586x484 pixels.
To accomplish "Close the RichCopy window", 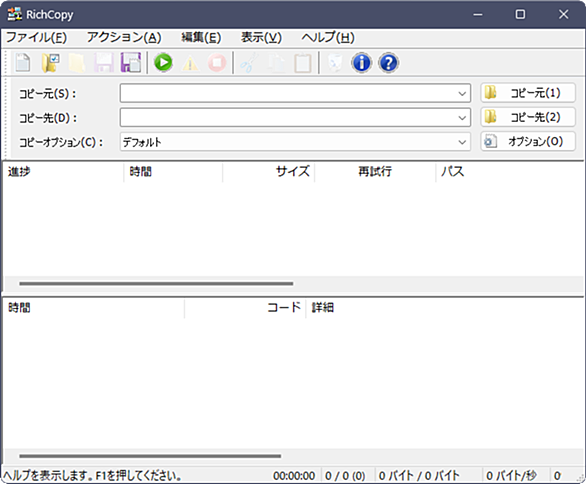I will pos(563,14).
